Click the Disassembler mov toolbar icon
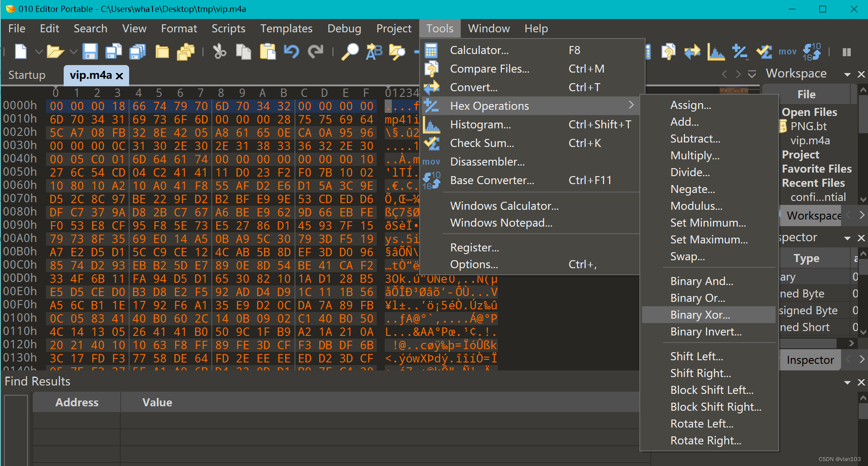Viewport: 868px width, 466px height. pyautogui.click(x=788, y=52)
